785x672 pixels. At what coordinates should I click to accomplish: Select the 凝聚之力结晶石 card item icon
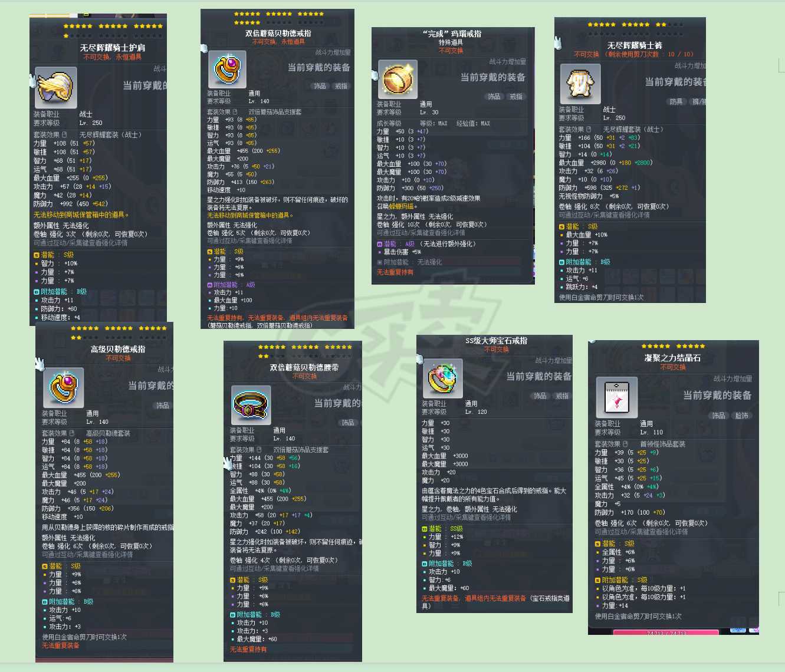click(x=616, y=397)
